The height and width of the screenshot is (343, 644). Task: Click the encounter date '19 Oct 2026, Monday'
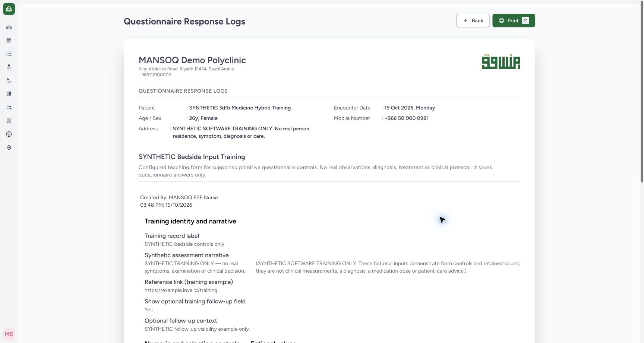point(410,108)
